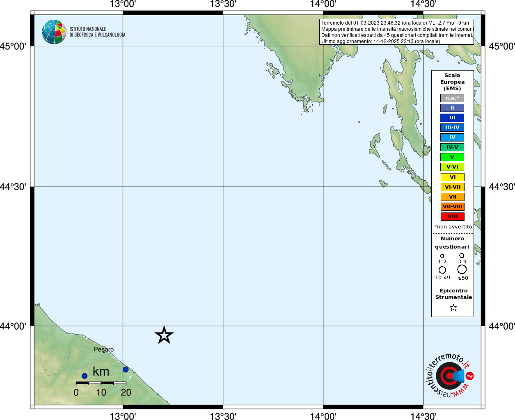Click the epicenter star on the map
The height and width of the screenshot is (420, 515).
(164, 336)
